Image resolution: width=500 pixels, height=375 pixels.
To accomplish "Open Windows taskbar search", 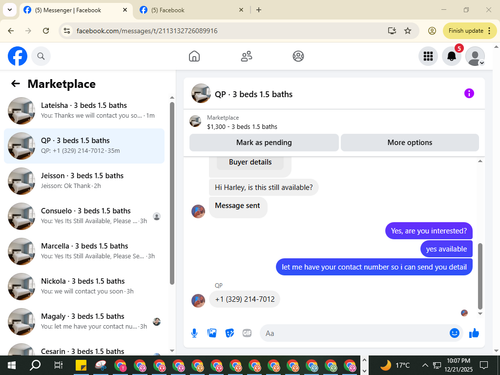I will (x=35, y=365).
